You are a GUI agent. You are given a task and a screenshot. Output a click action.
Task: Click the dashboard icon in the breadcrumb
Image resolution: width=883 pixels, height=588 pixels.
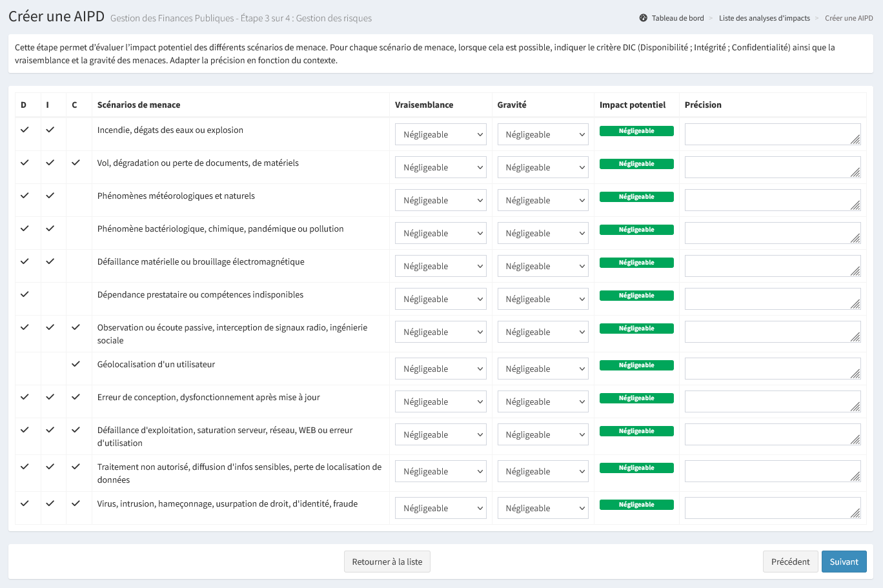pyautogui.click(x=643, y=18)
